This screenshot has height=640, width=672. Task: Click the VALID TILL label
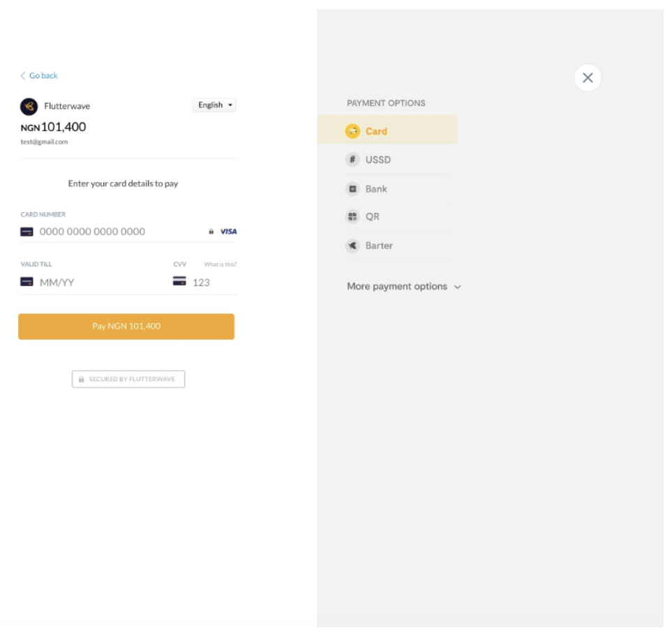[x=36, y=264]
